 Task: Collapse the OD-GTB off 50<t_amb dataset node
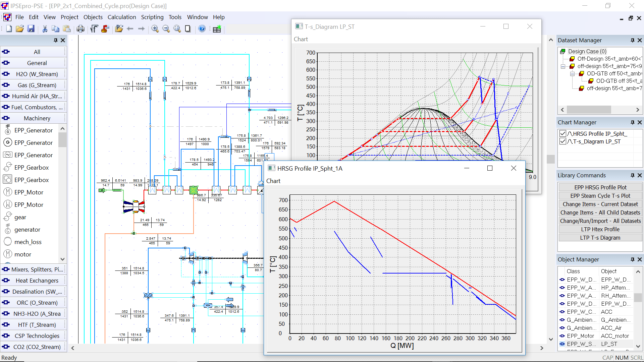coord(572,73)
